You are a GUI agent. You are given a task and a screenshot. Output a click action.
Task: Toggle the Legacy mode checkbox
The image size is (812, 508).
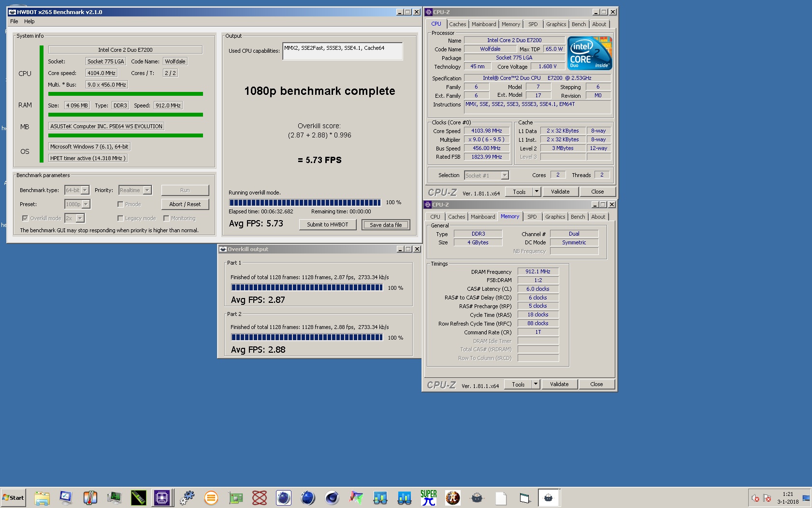coord(120,218)
